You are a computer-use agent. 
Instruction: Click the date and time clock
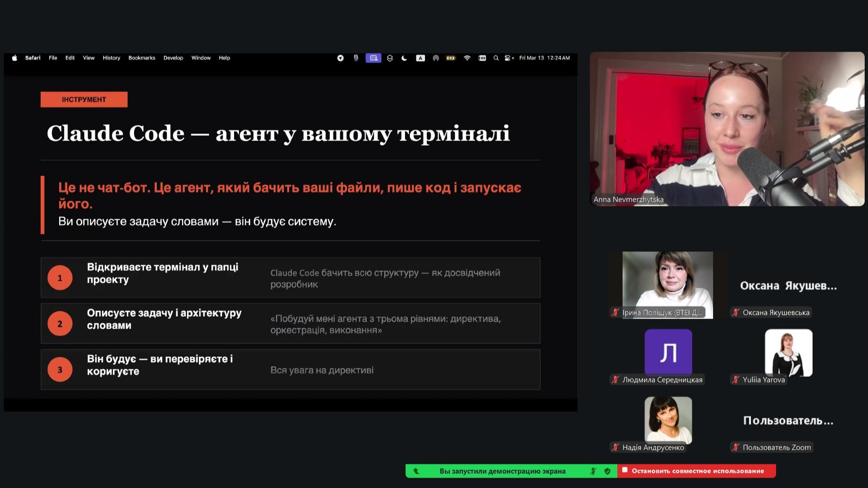coord(544,58)
